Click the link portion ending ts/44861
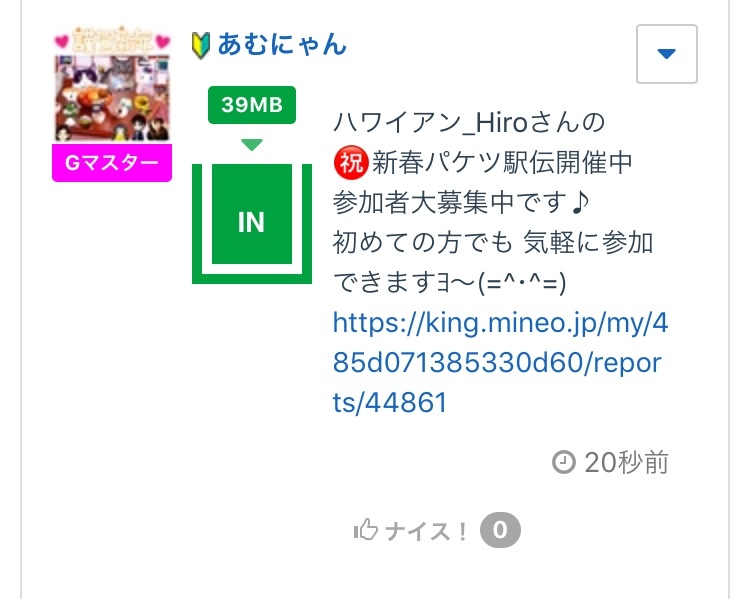 [x=390, y=402]
